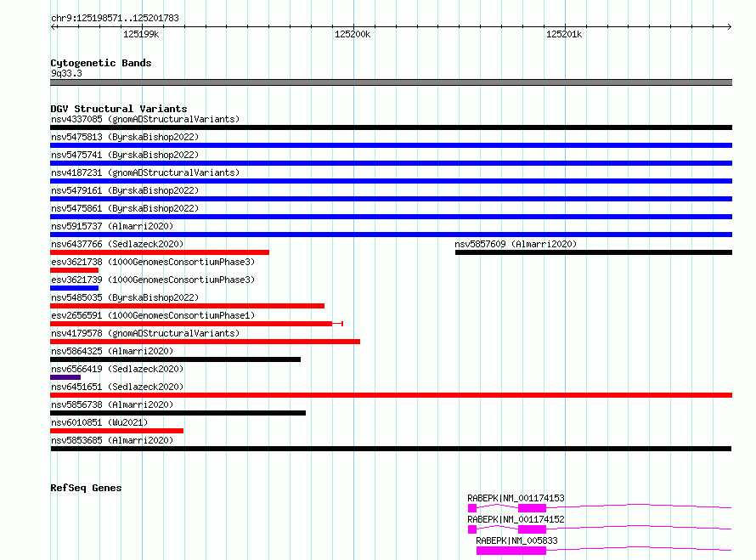756x560 pixels.
Task: Open the RABEPK NM_005833 transcript label
Action: (x=516, y=540)
